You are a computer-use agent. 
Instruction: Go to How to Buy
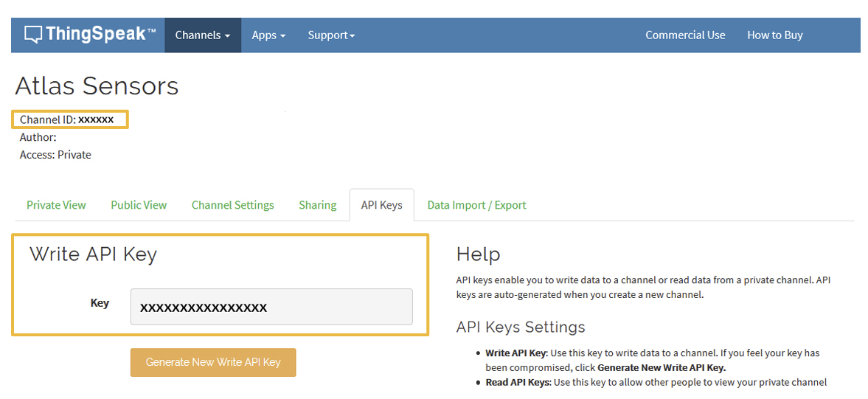click(774, 35)
